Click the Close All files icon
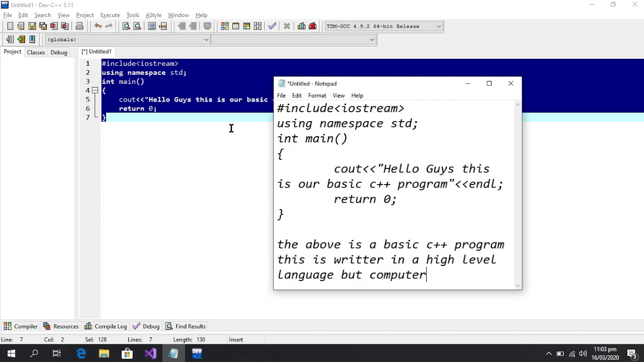 pyautogui.click(x=65, y=26)
